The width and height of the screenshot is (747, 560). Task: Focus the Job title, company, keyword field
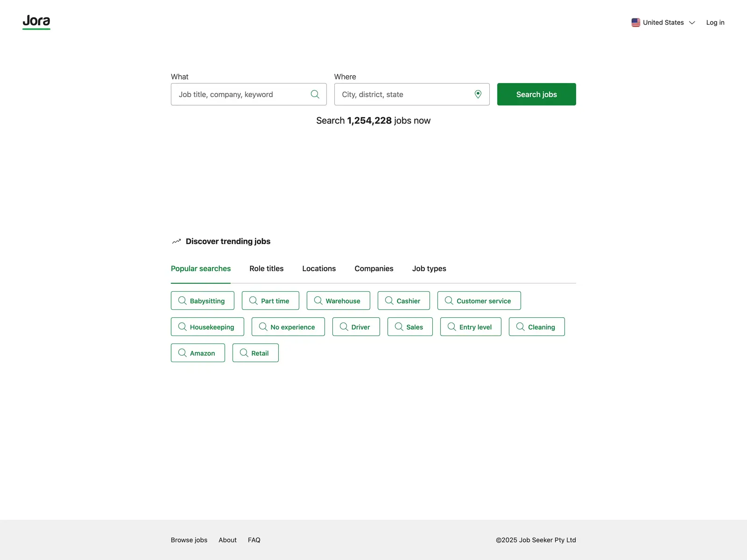(x=249, y=94)
